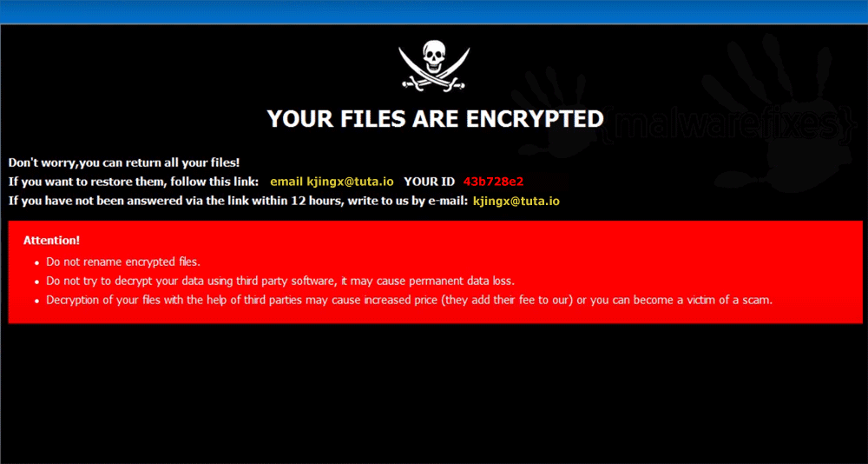Click the 'Attention!' heading in red box
This screenshot has height=464, width=868.
(51, 241)
